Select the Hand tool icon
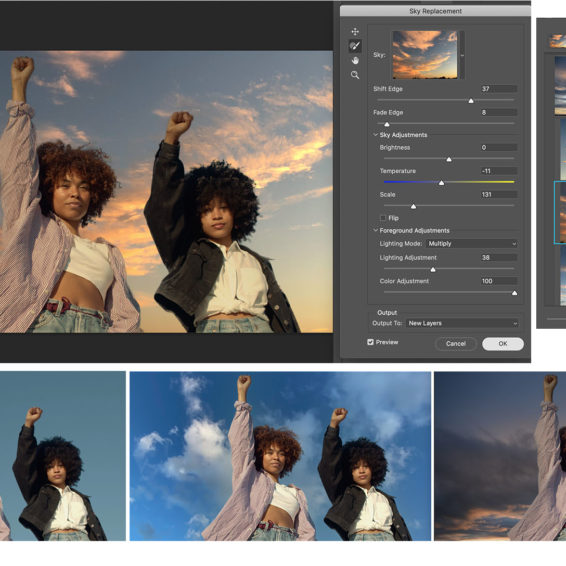Screen dimensions: 566x566 pos(355,60)
